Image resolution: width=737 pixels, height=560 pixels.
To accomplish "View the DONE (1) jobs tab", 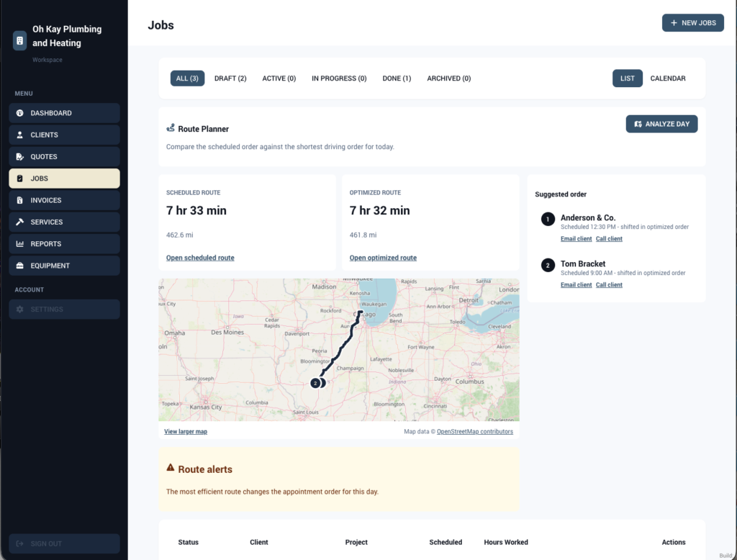I will (x=397, y=78).
